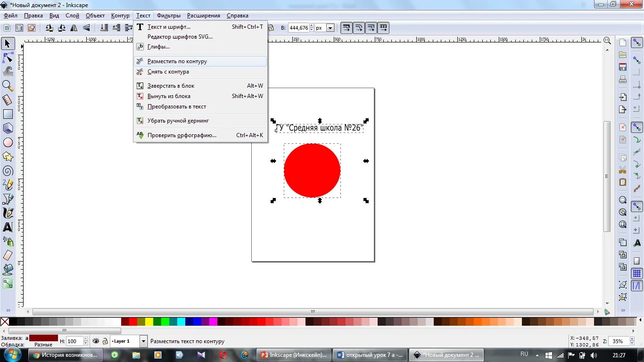Select the Bezier pen tool
The height and width of the screenshot is (362, 644).
pyautogui.click(x=8, y=199)
